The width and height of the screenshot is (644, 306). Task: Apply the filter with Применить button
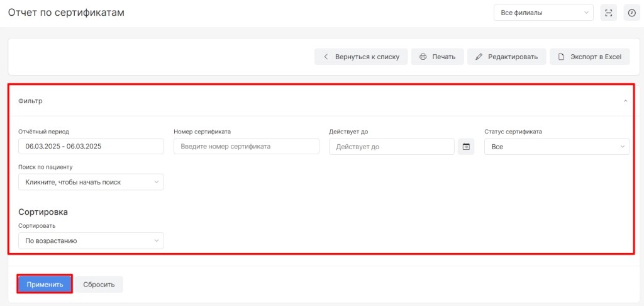45,285
